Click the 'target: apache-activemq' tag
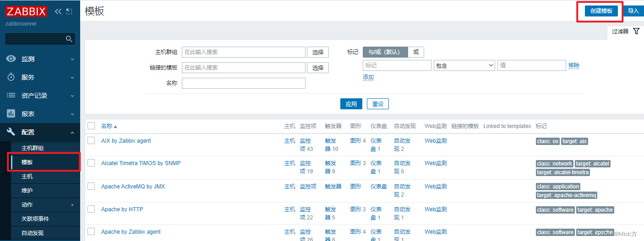 [567, 195]
